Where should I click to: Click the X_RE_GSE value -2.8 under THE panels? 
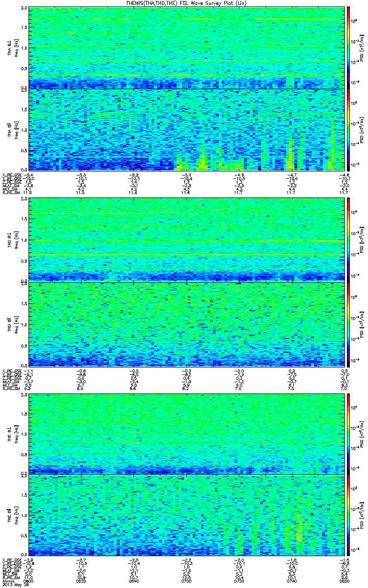(28, 559)
